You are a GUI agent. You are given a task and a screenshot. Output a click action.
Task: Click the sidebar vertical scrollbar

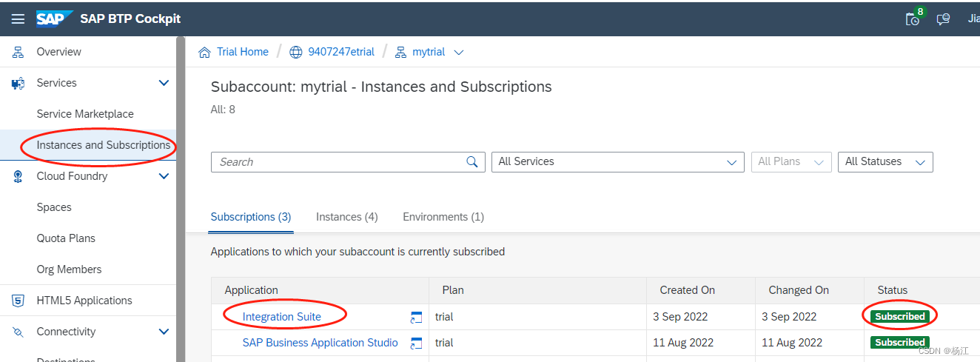tap(180, 200)
